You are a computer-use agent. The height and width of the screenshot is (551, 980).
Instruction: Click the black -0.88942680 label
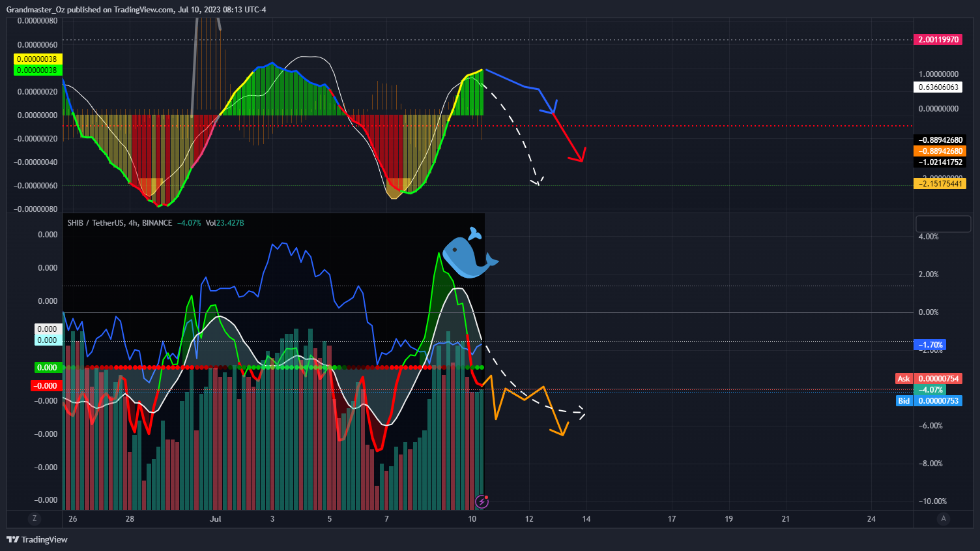click(940, 140)
